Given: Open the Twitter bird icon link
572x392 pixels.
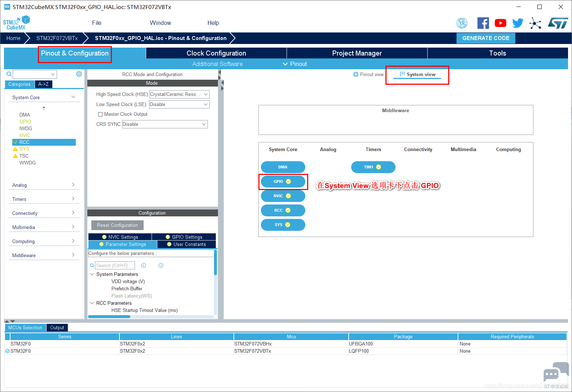Looking at the screenshot, I should click(518, 23).
